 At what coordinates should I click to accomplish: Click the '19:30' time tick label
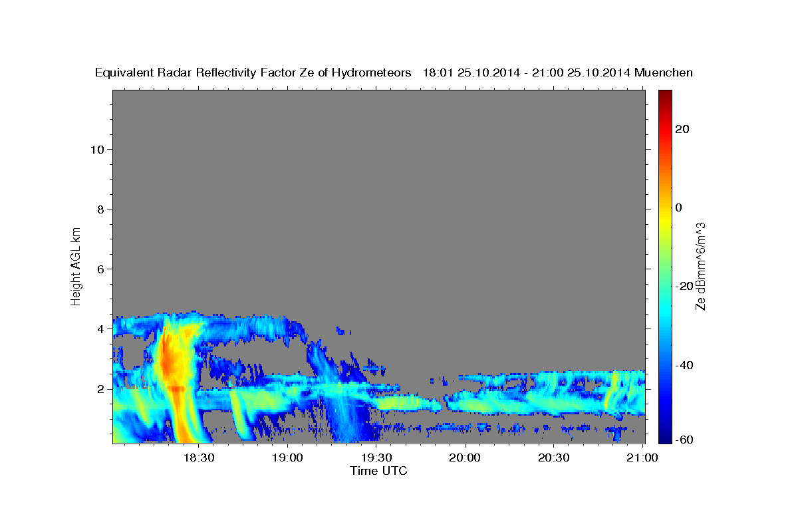pyautogui.click(x=376, y=458)
